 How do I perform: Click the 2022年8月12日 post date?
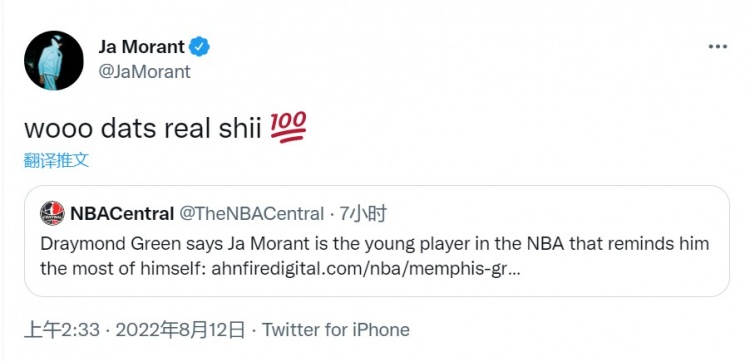coord(181,330)
